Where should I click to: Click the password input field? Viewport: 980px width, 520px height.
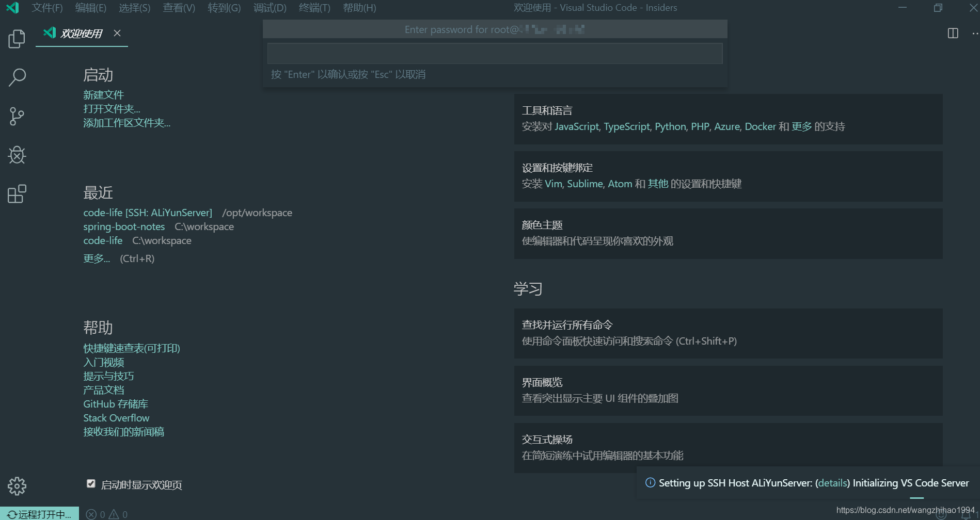495,53
